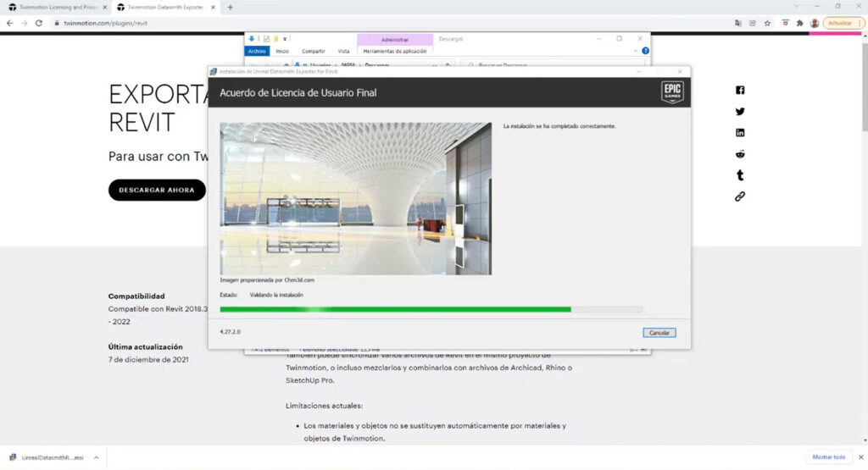Copy the page link with chain icon
Viewport: 868px width, 470px height.
pos(740,196)
